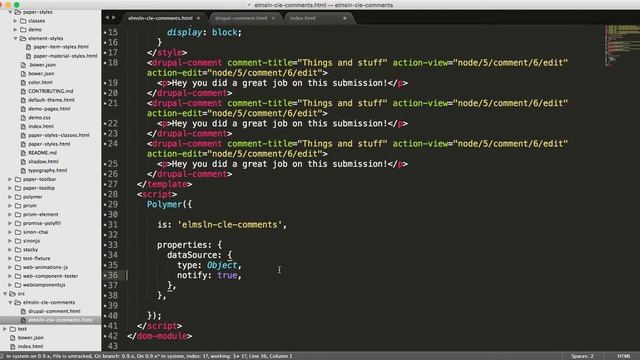The height and width of the screenshot is (360, 640).
Task: Click the 'type: Object,' code text
Action: tap(209, 265)
